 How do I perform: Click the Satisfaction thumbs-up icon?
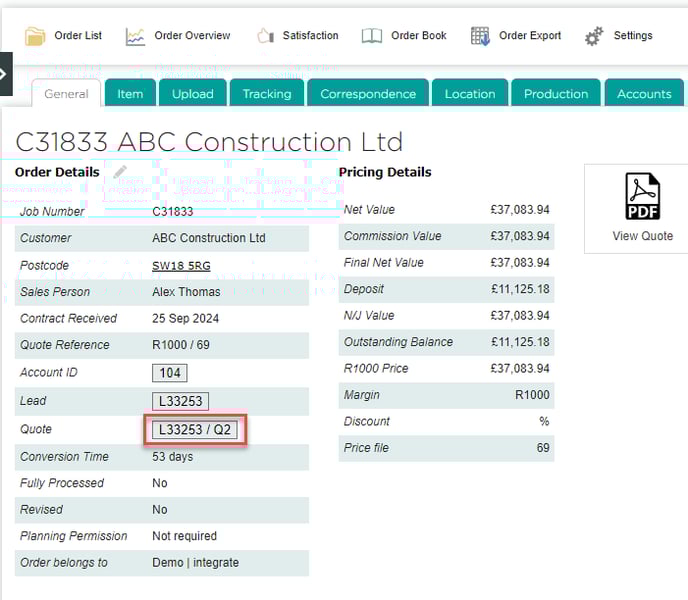(265, 36)
